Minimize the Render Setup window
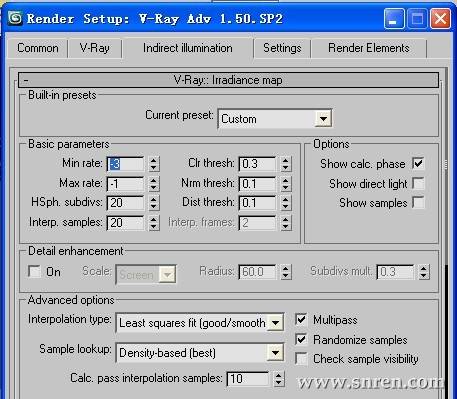Viewport: 457px width, 399px height. [394, 18]
